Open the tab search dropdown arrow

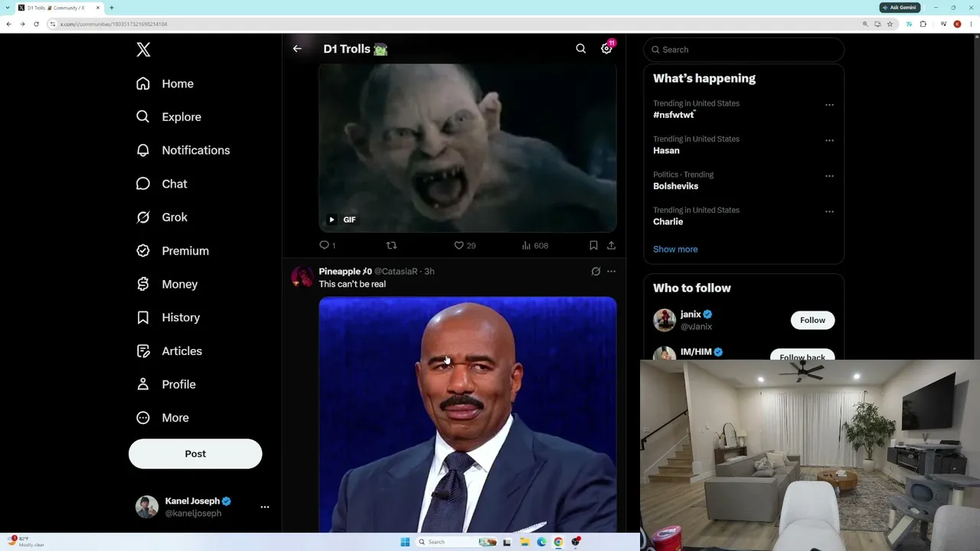(x=7, y=8)
